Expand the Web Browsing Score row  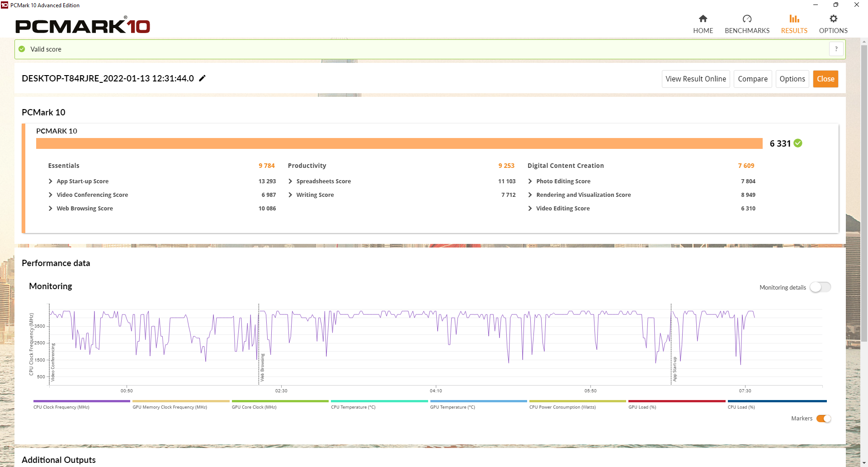click(51, 208)
